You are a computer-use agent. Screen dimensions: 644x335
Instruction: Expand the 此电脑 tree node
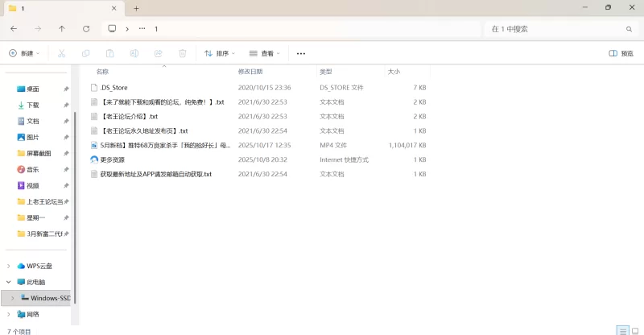[9, 282]
